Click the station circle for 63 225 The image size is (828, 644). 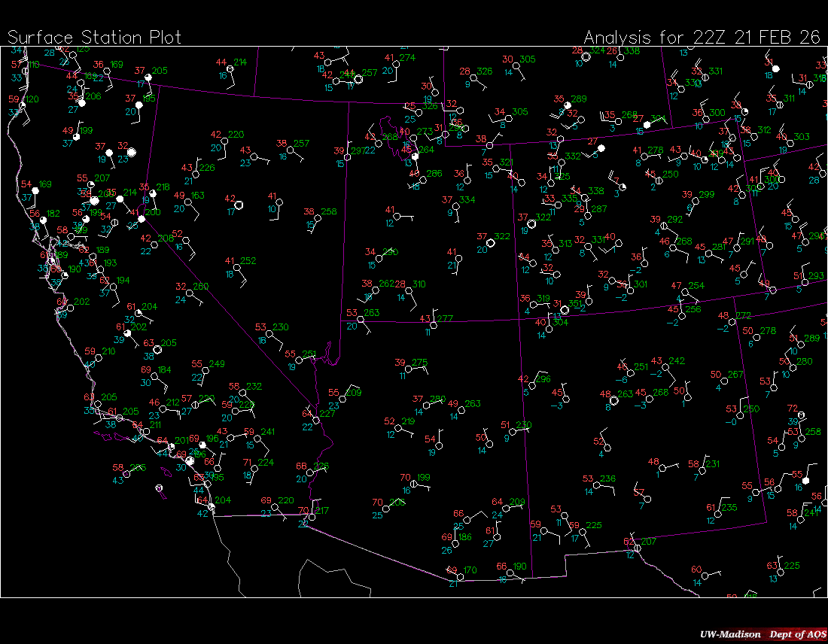(781, 572)
